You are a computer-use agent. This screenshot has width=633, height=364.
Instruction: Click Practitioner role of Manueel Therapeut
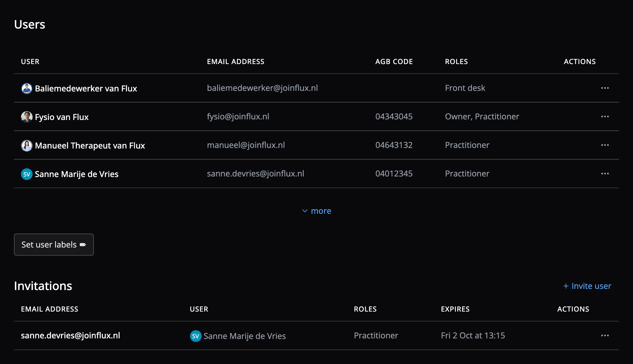[467, 145]
